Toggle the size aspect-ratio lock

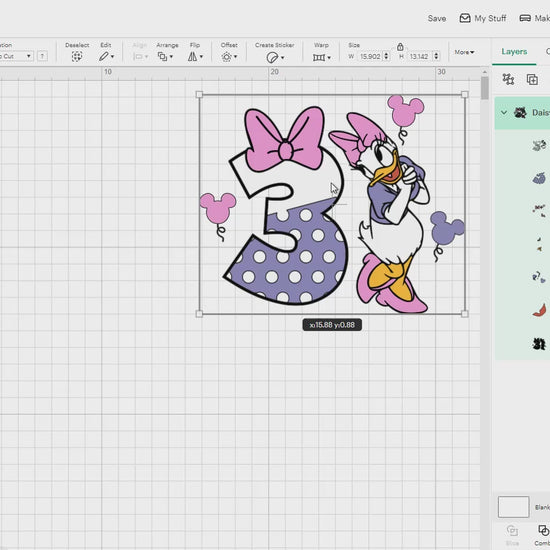[400, 46]
